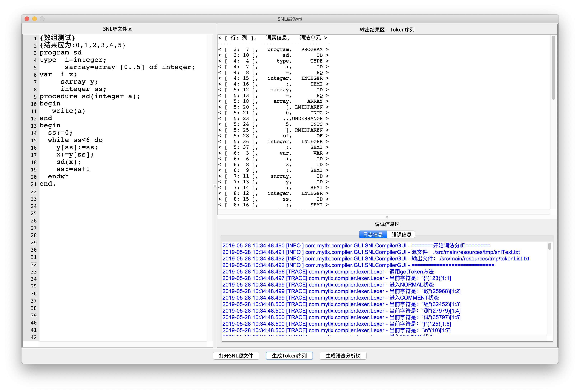Click log line '进入COMMENT状态'
The image size is (580, 392).
pos(330,298)
